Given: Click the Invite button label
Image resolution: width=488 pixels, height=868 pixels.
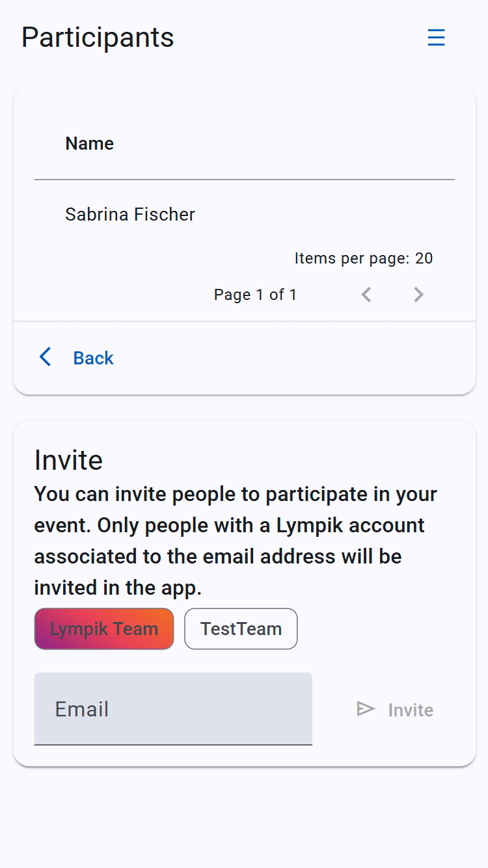Looking at the screenshot, I should (x=411, y=710).
